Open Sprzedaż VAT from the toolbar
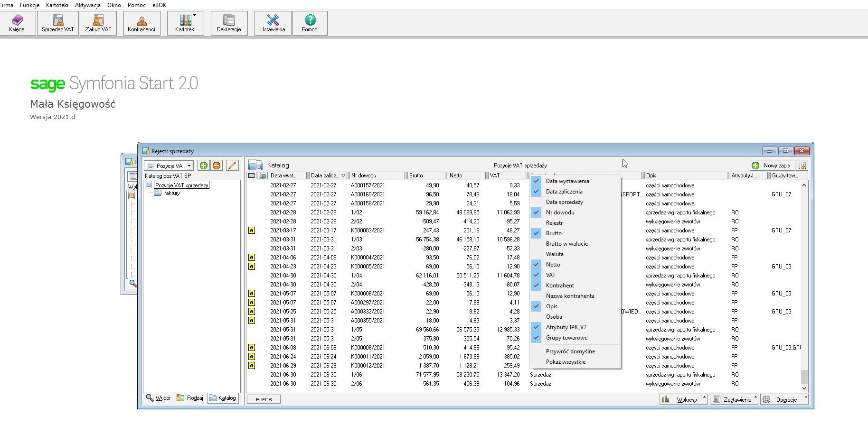 pyautogui.click(x=58, y=23)
